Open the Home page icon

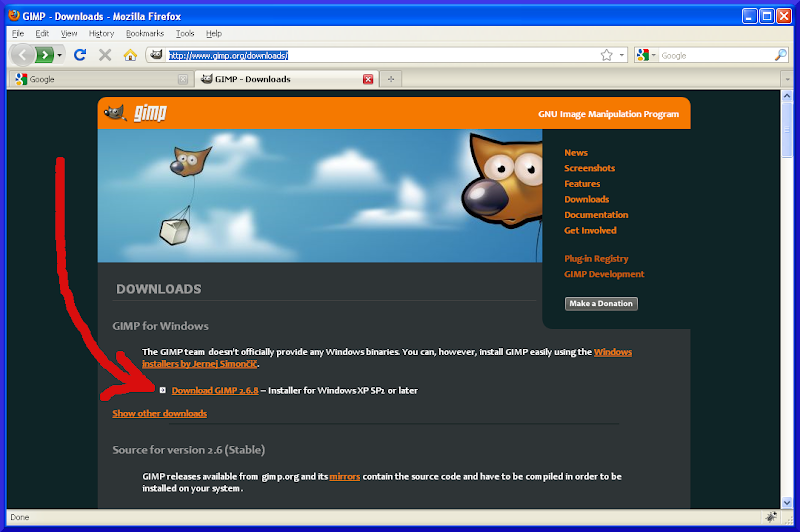point(130,55)
